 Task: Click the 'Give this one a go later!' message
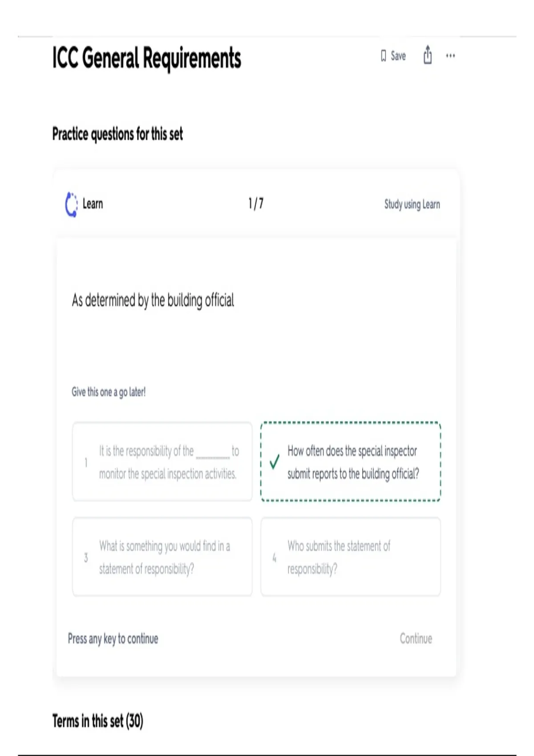click(x=109, y=392)
